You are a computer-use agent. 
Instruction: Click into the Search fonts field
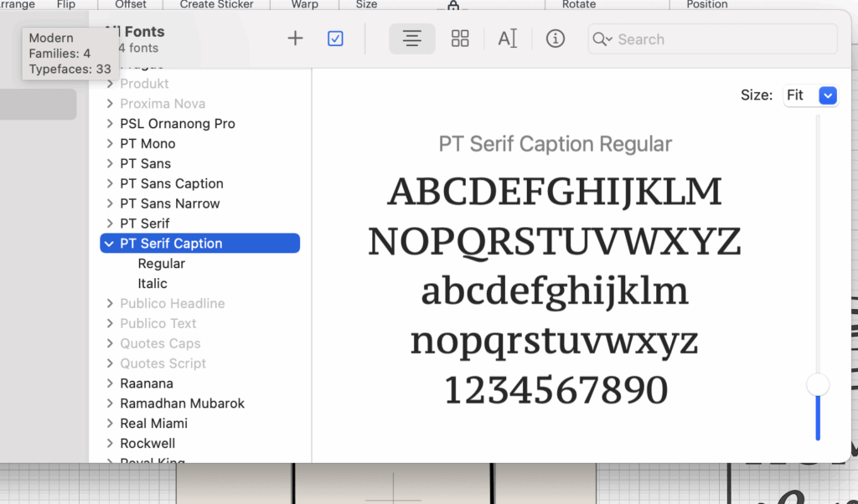click(721, 39)
